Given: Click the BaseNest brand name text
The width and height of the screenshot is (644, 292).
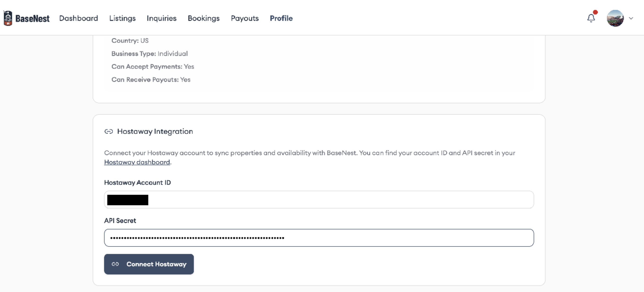Looking at the screenshot, I should pos(32,18).
